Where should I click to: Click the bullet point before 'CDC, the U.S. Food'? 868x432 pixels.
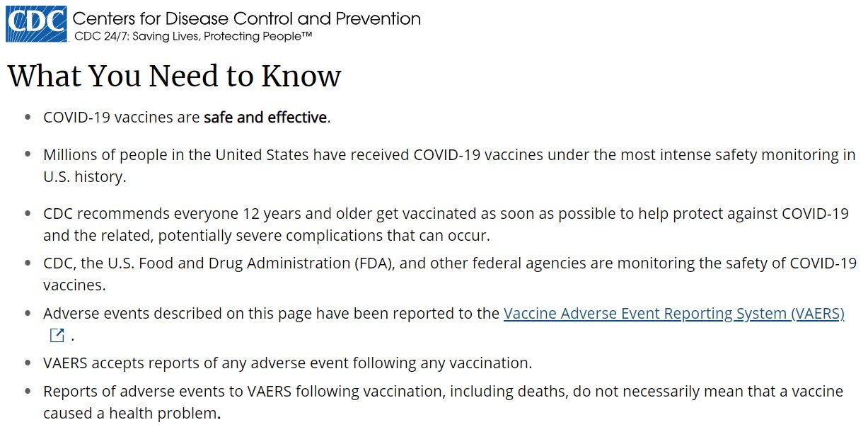[x=28, y=263]
